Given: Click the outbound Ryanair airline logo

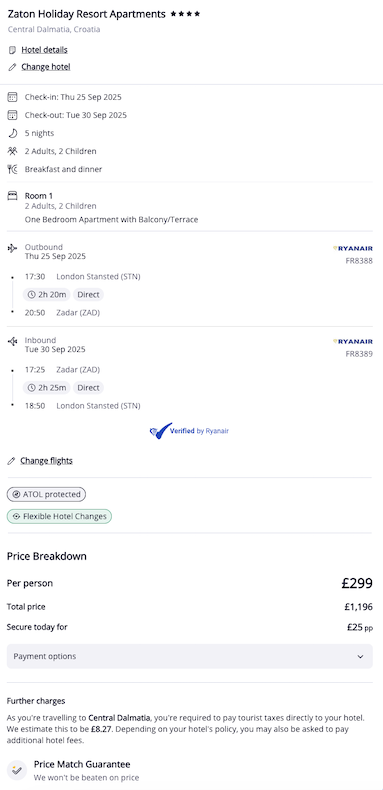Looking at the screenshot, I should click(x=353, y=248).
